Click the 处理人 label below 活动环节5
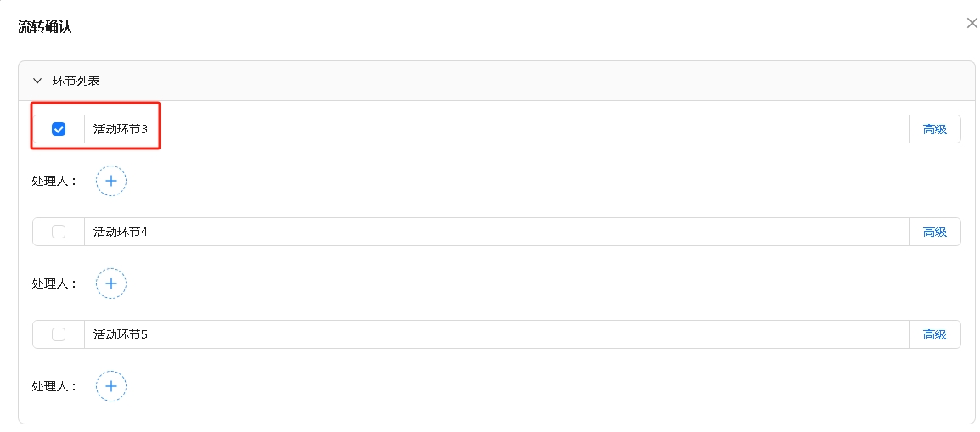Image resolution: width=980 pixels, height=432 pixels. click(54, 387)
